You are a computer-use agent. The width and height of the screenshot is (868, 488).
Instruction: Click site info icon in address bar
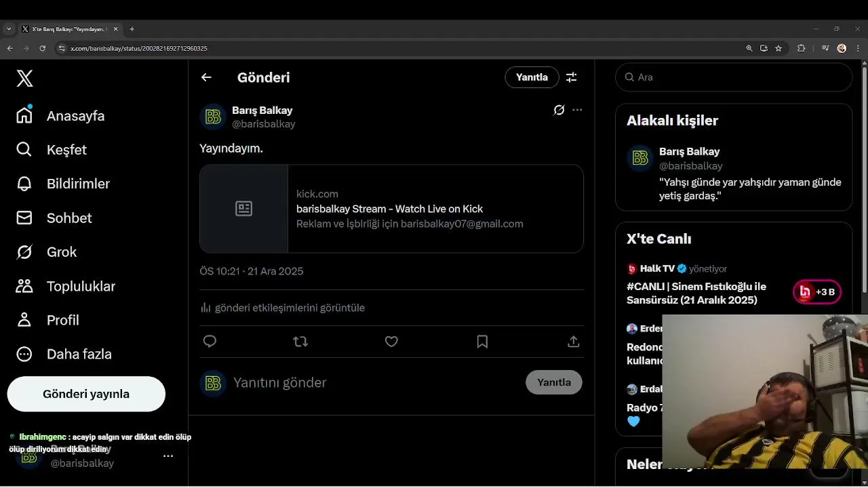pyautogui.click(x=62, y=48)
